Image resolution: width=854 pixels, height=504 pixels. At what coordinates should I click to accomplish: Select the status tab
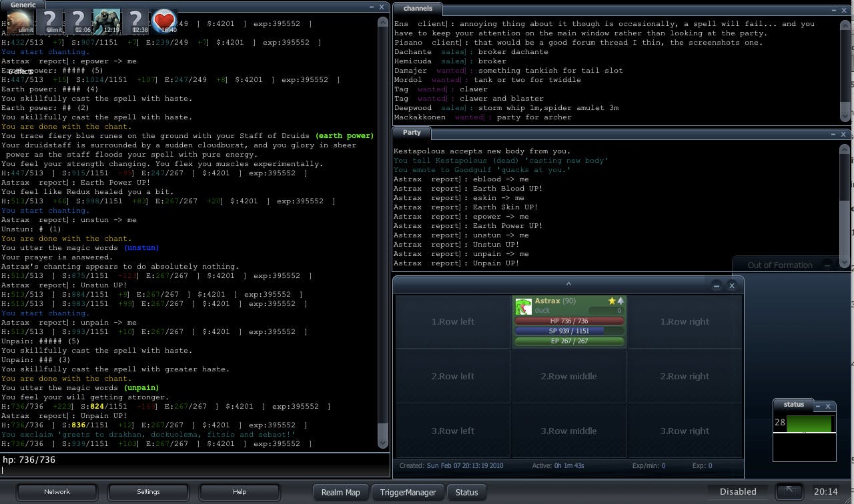pyautogui.click(x=794, y=404)
